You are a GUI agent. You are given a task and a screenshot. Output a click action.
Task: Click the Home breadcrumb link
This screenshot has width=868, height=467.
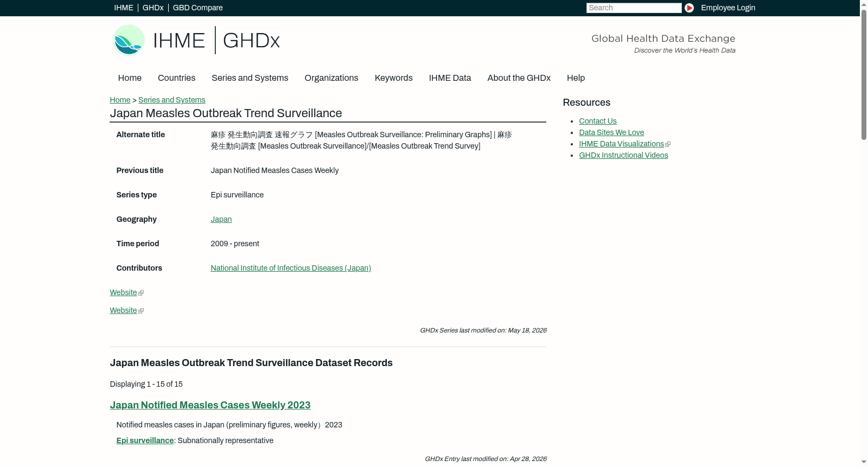[x=120, y=100]
